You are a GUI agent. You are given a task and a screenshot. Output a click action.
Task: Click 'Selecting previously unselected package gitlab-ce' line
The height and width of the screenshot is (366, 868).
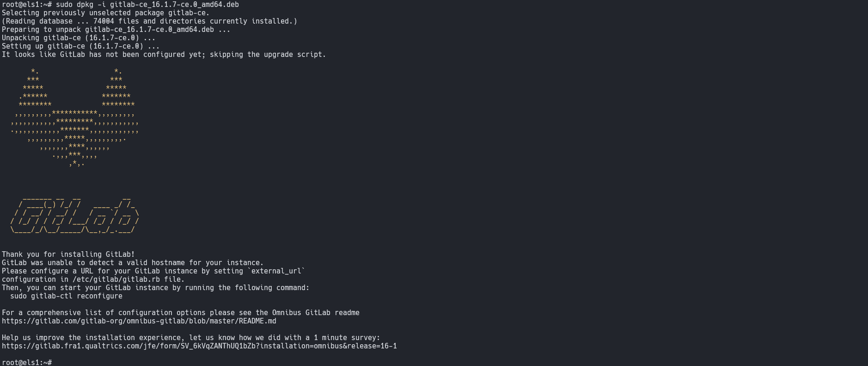[106, 13]
